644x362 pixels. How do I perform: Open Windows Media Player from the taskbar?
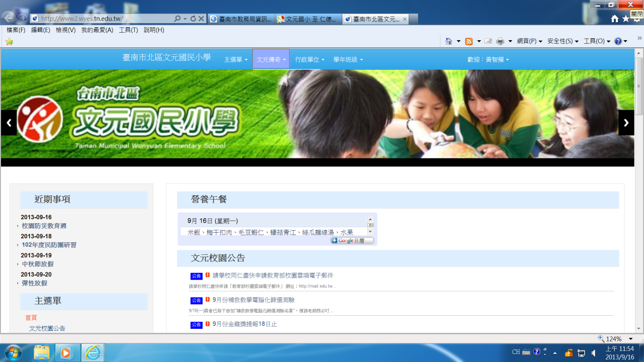[66, 352]
